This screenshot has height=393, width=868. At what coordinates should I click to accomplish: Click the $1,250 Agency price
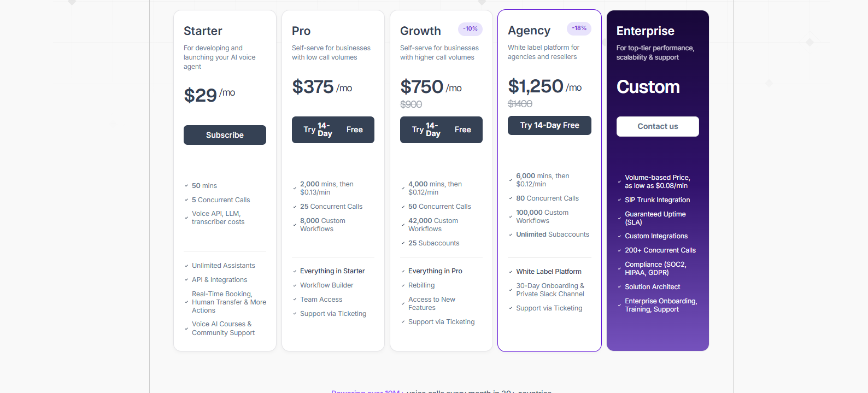coord(536,86)
